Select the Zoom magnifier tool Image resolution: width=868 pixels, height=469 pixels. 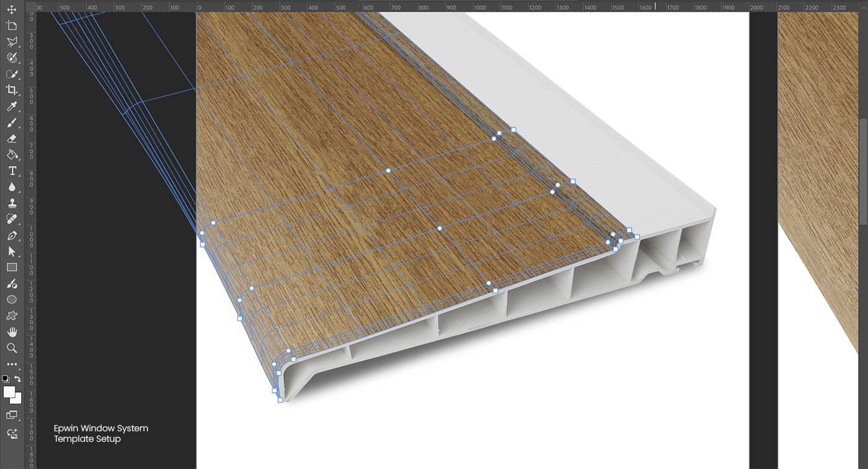pyautogui.click(x=12, y=348)
